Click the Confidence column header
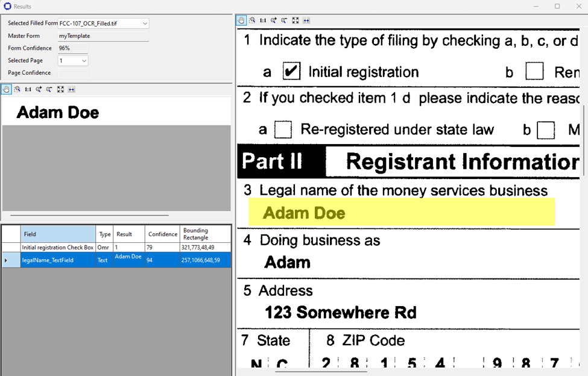The height and width of the screenshot is (376, 588). click(x=162, y=234)
